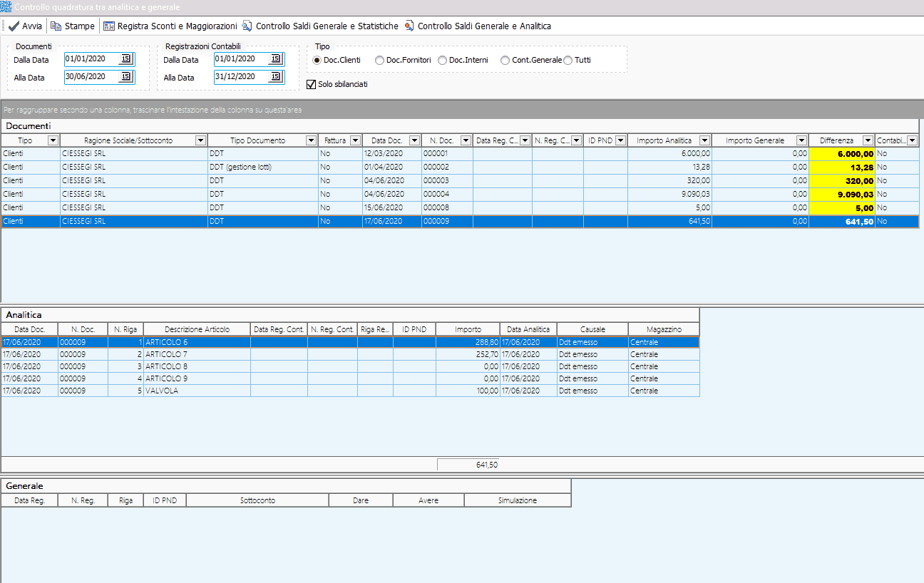Open calendar for Documenti Alla Data
The image size is (924, 583).
pyautogui.click(x=125, y=77)
